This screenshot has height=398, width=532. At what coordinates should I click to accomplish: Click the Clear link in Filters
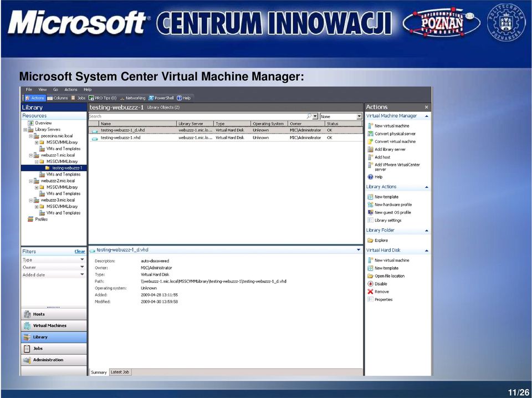click(80, 252)
